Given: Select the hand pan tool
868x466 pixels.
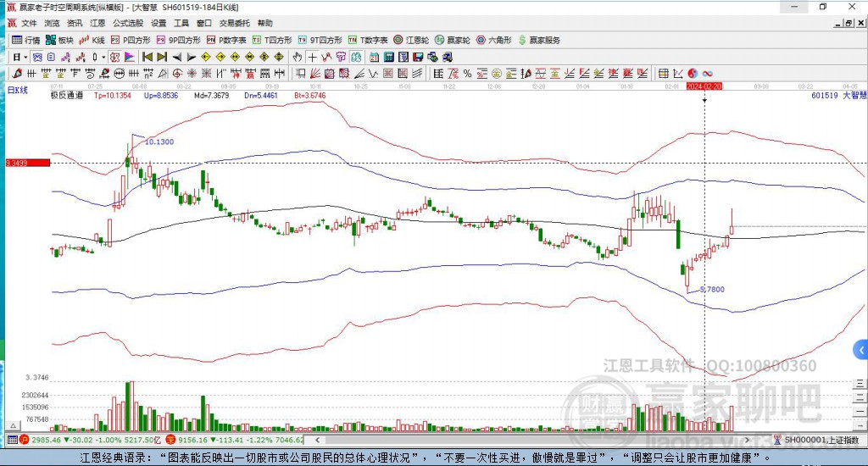Looking at the screenshot, I should (298, 57).
